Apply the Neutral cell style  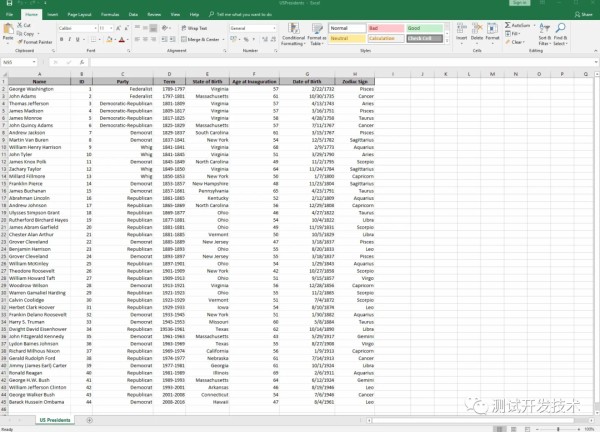click(347, 39)
